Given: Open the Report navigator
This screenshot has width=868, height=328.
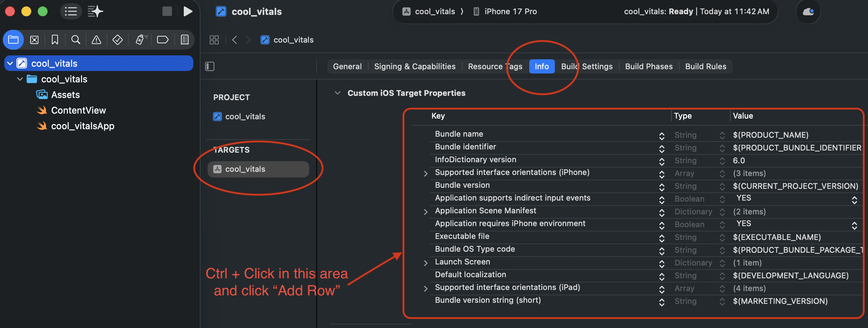Looking at the screenshot, I should click(184, 40).
